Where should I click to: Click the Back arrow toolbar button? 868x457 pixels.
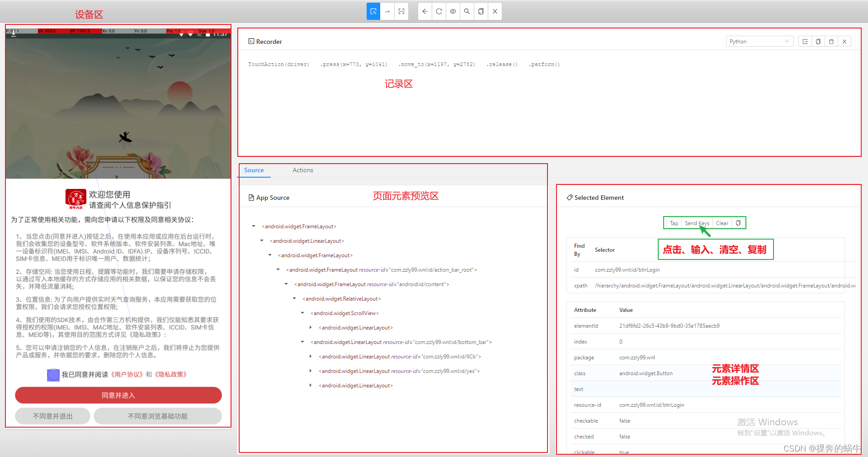[425, 11]
